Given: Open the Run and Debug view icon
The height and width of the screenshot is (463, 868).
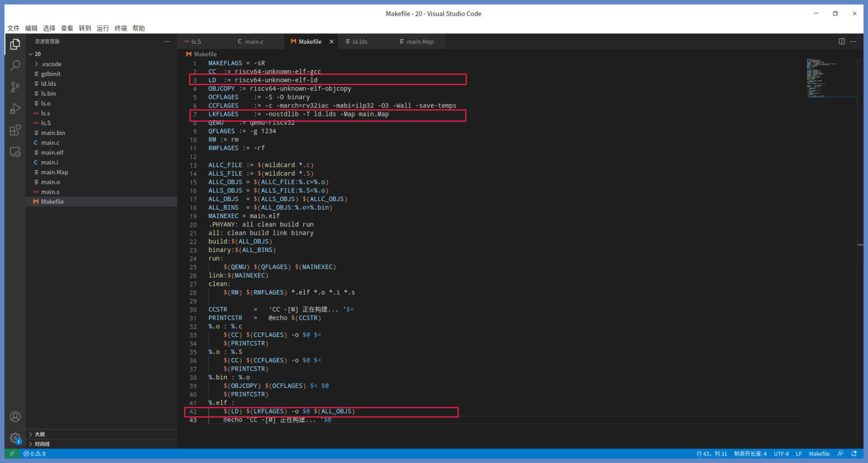Looking at the screenshot, I should 15,109.
